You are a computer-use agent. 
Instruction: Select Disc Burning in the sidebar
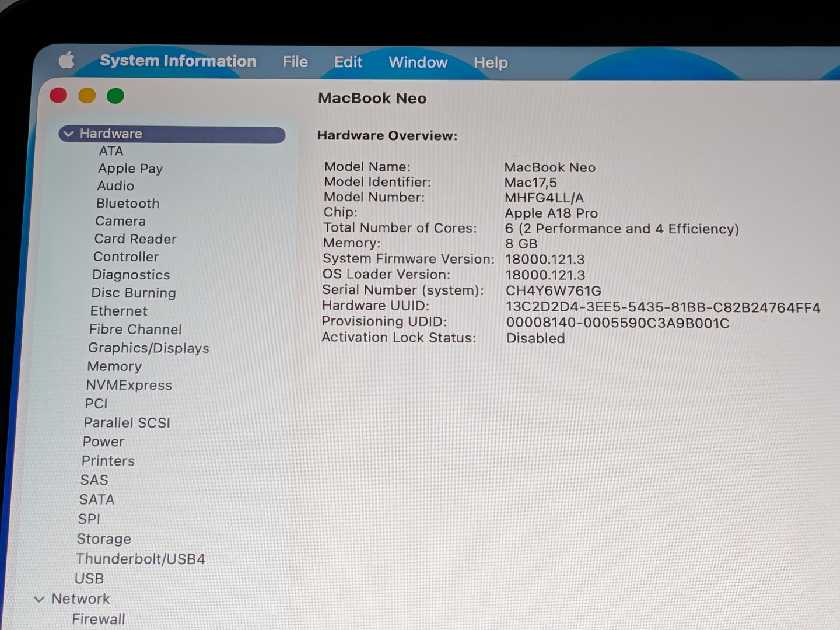click(x=134, y=293)
